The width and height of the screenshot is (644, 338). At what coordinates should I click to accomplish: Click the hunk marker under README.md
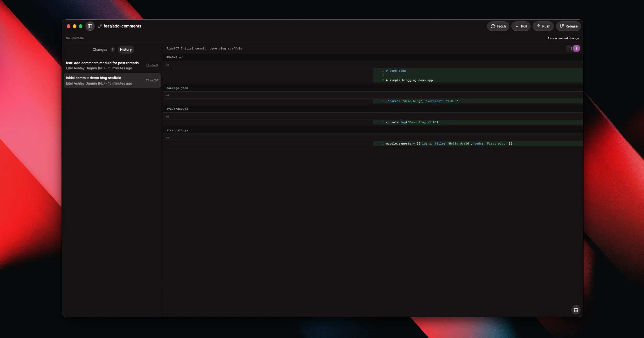(x=168, y=65)
